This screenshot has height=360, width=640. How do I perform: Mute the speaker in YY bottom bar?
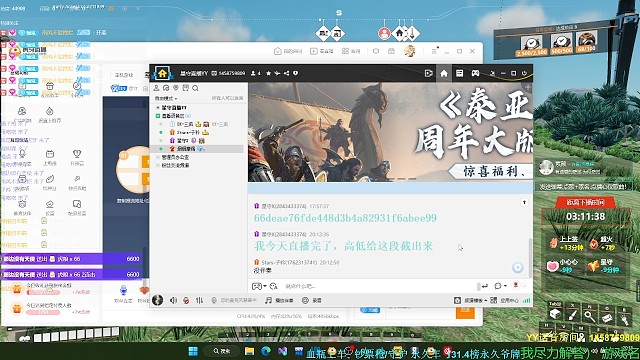(x=173, y=300)
